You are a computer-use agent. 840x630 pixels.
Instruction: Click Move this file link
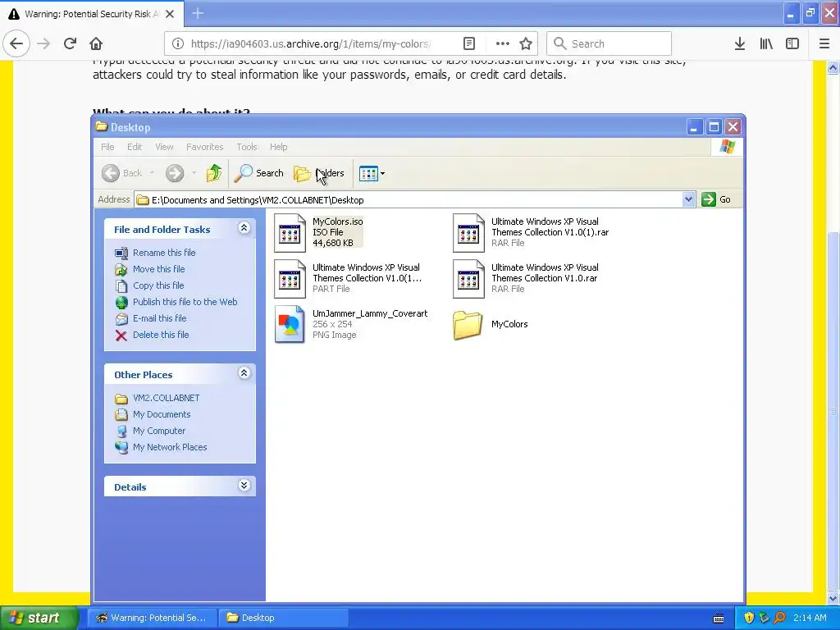coord(158,269)
